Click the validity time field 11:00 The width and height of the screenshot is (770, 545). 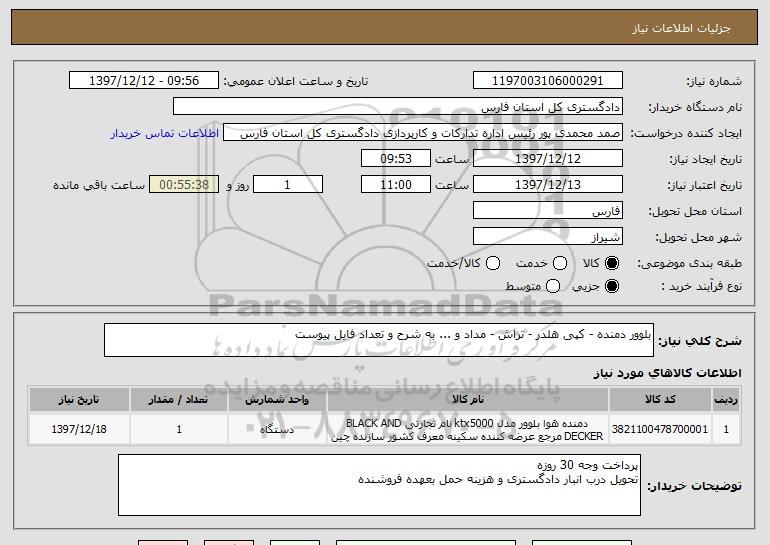coord(396,185)
